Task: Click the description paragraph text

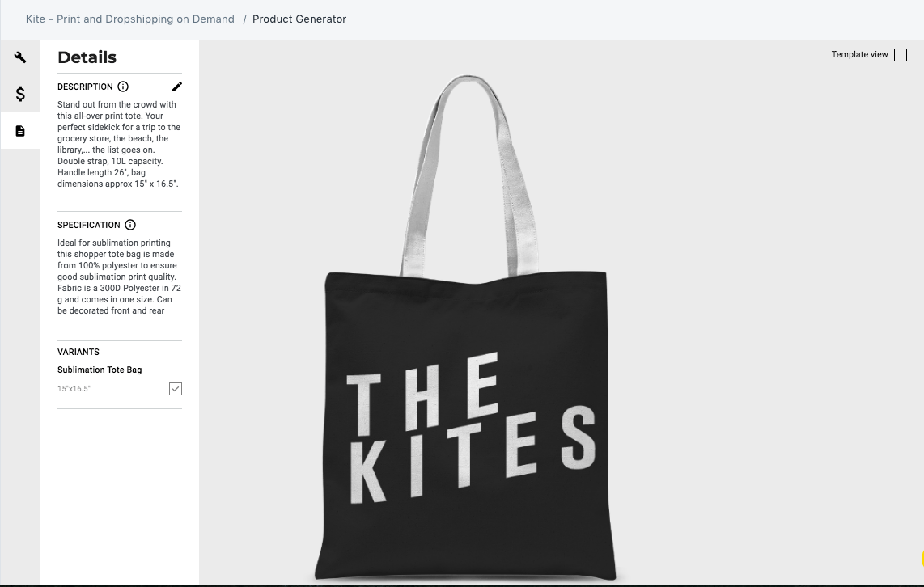Action: point(118,144)
